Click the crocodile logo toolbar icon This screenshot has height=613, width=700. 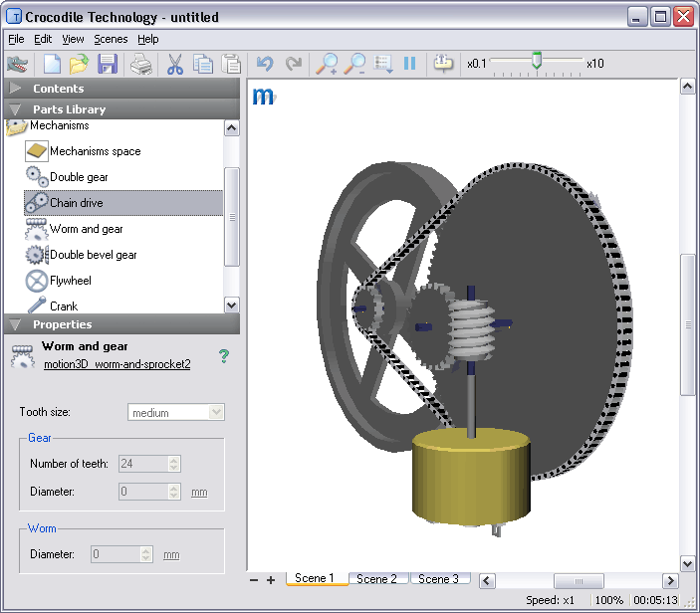pos(17,64)
